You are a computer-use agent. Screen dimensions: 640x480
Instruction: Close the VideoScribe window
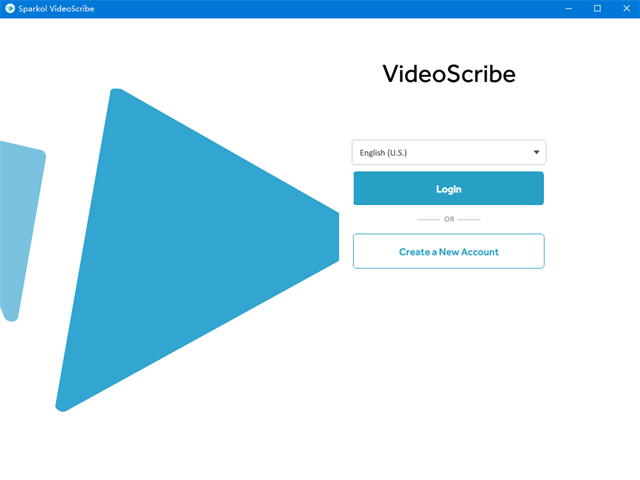click(x=626, y=9)
